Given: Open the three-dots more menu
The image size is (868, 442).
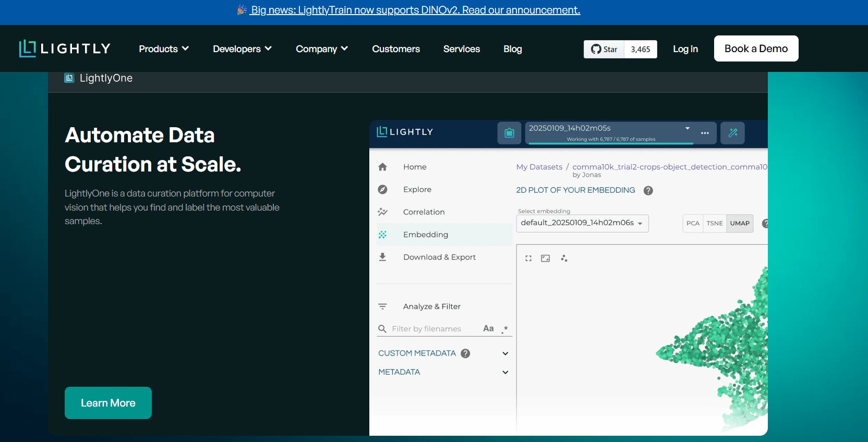Looking at the screenshot, I should tap(705, 133).
